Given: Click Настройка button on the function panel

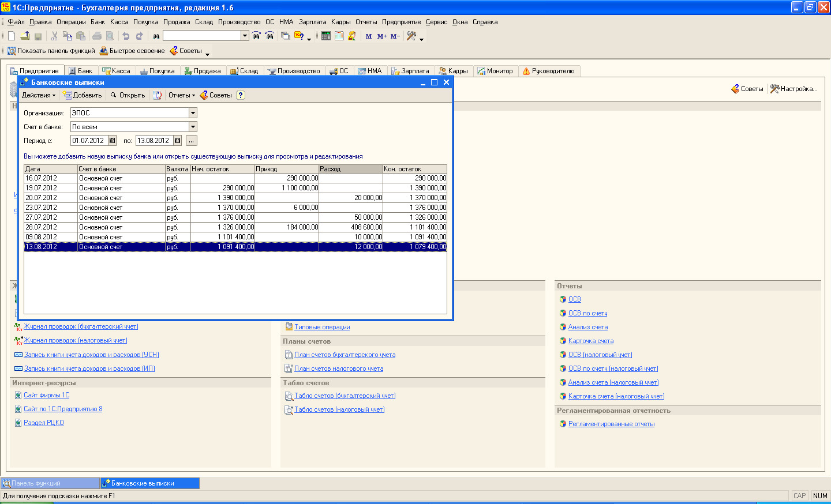Looking at the screenshot, I should coord(794,89).
